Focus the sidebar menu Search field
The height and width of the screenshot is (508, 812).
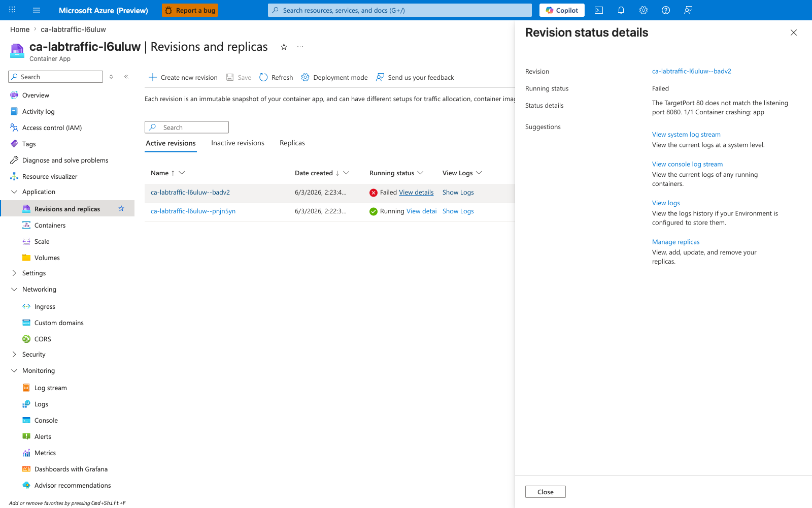click(56, 77)
